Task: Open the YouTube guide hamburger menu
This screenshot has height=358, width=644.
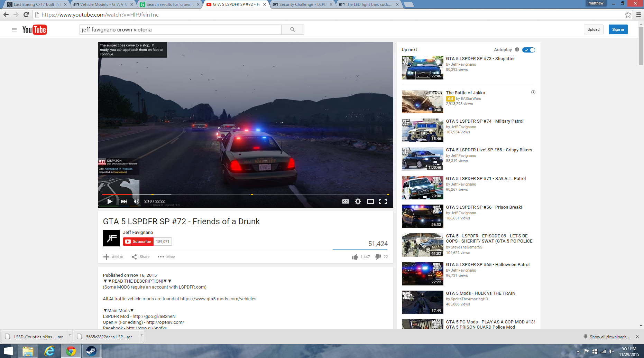Action: tap(14, 30)
